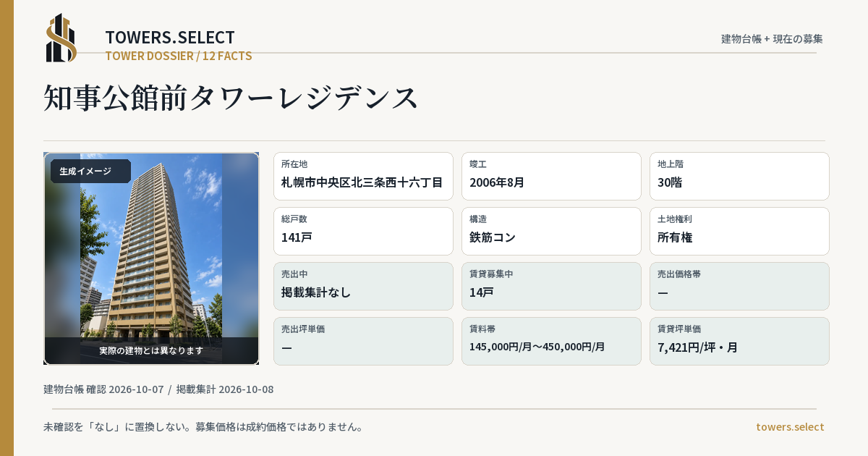Click the 竣工 2006年8月 card
Image resolution: width=868 pixels, height=456 pixels.
click(551, 176)
